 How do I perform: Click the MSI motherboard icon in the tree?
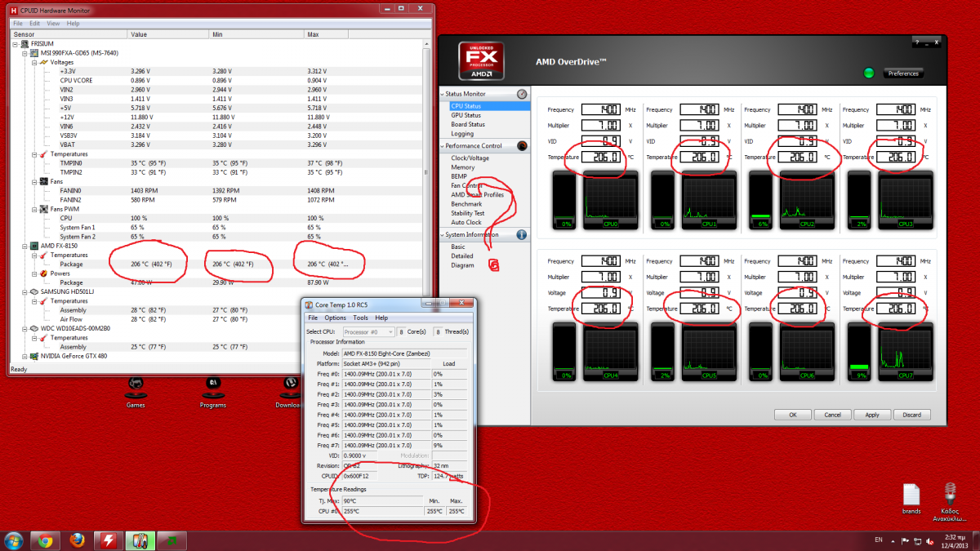pyautogui.click(x=34, y=53)
